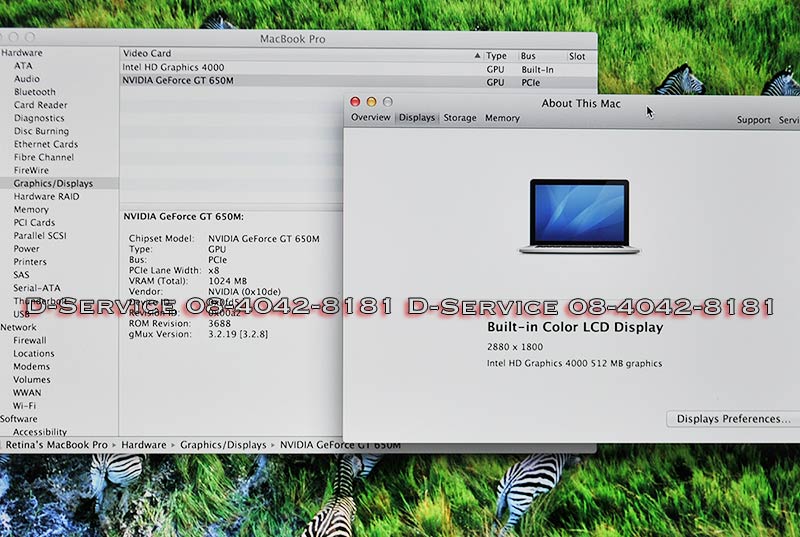The width and height of the screenshot is (800, 537).
Task: Collapse the Hardware category header
Action: tap(21, 53)
